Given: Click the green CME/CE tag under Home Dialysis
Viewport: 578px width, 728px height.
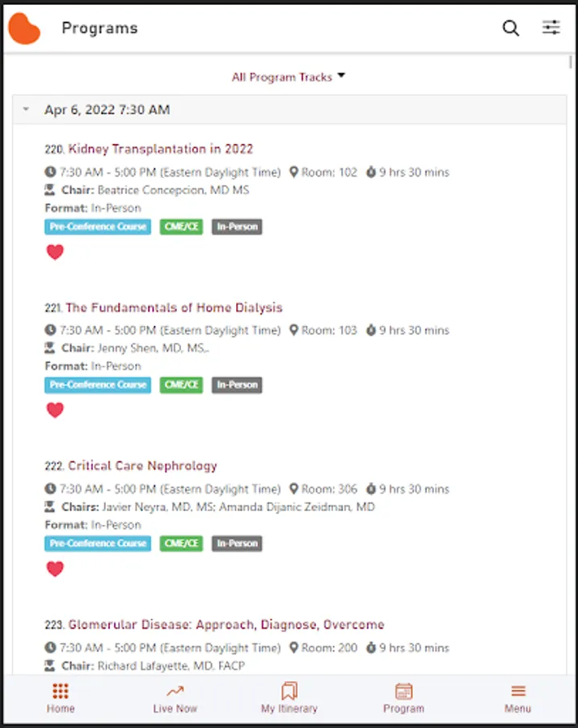Looking at the screenshot, I should click(181, 385).
